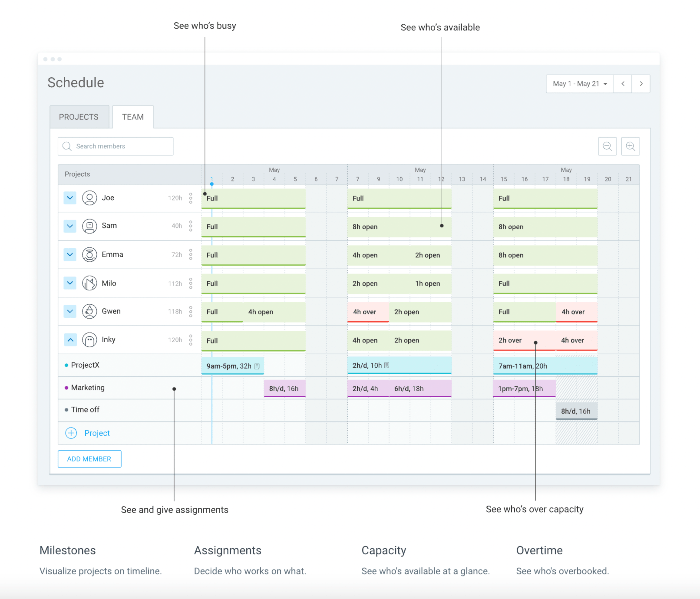Click Marketing 6h/d, 18h assignment block
Viewport: 700px width, 599px height.
421,388
